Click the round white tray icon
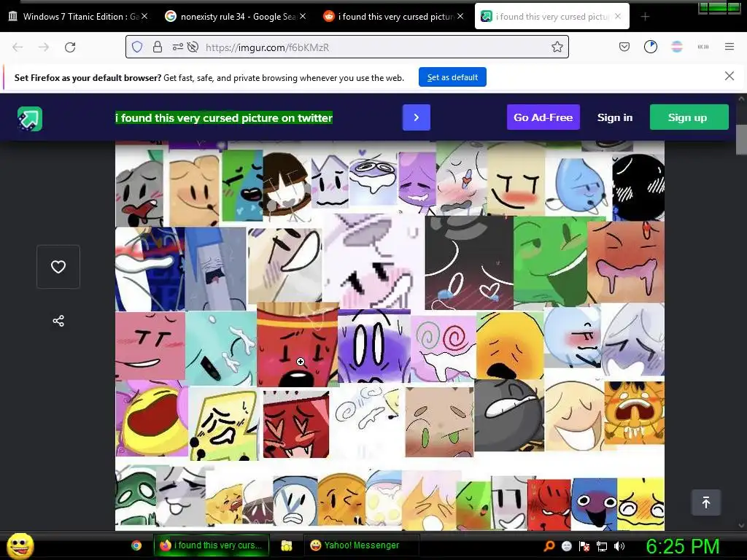The height and width of the screenshot is (560, 747). coord(566,546)
